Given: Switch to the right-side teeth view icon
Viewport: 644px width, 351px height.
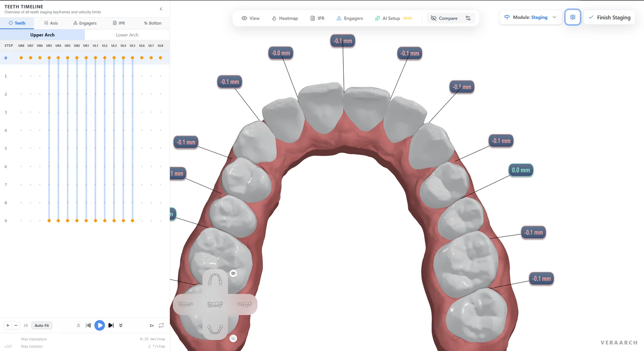Looking at the screenshot, I should click(244, 304).
